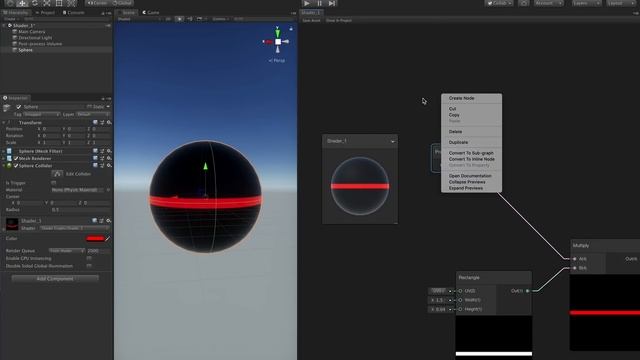Viewport: 640px width, 360px height.
Task: Open the Shader_1 graph tab
Action: tap(311, 13)
